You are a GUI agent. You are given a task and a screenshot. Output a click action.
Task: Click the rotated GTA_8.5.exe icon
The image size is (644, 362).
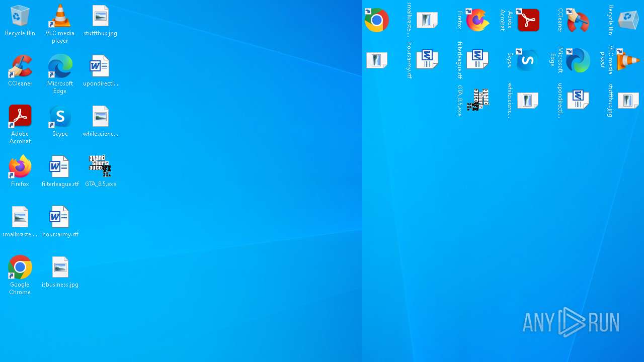pyautogui.click(x=478, y=100)
